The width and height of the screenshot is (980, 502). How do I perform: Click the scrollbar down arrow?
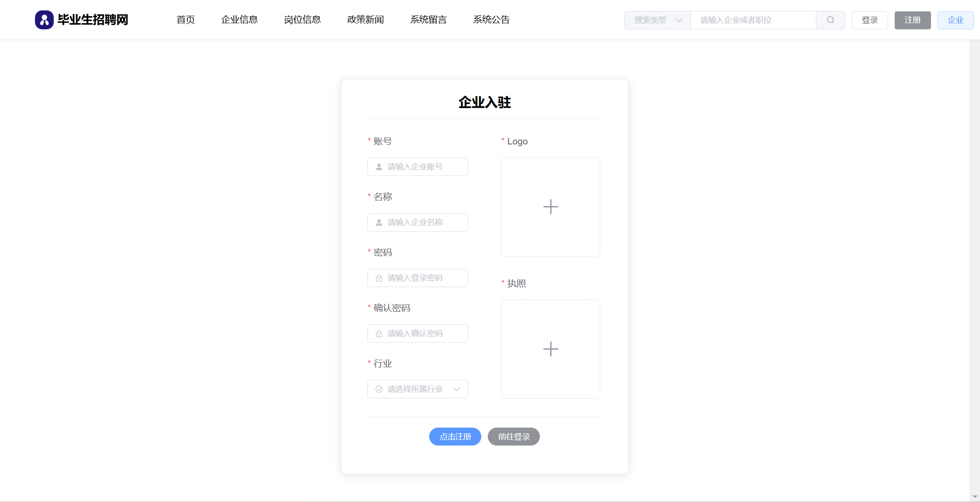point(974,497)
